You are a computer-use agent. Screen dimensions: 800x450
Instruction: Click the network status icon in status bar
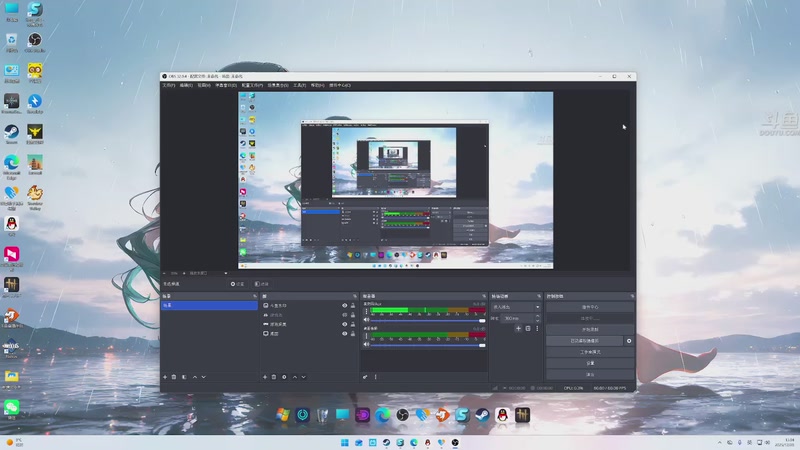tap(495, 388)
